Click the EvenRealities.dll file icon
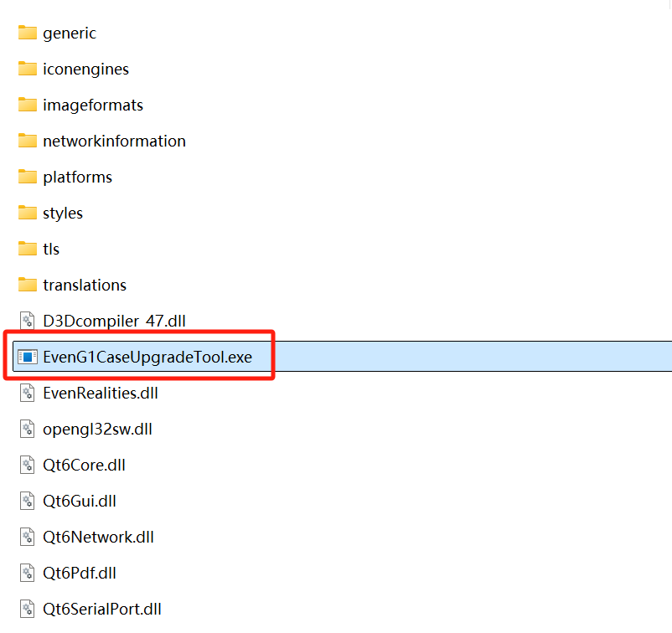 (x=28, y=393)
